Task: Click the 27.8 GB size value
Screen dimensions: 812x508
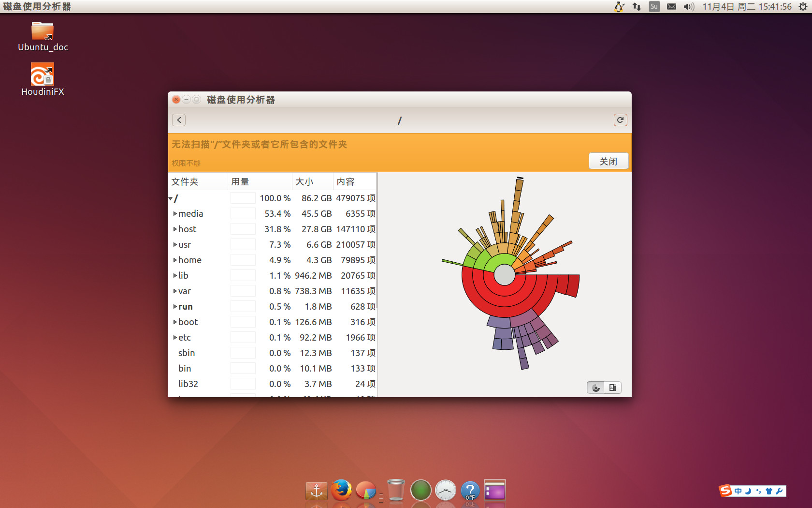Action: click(317, 229)
